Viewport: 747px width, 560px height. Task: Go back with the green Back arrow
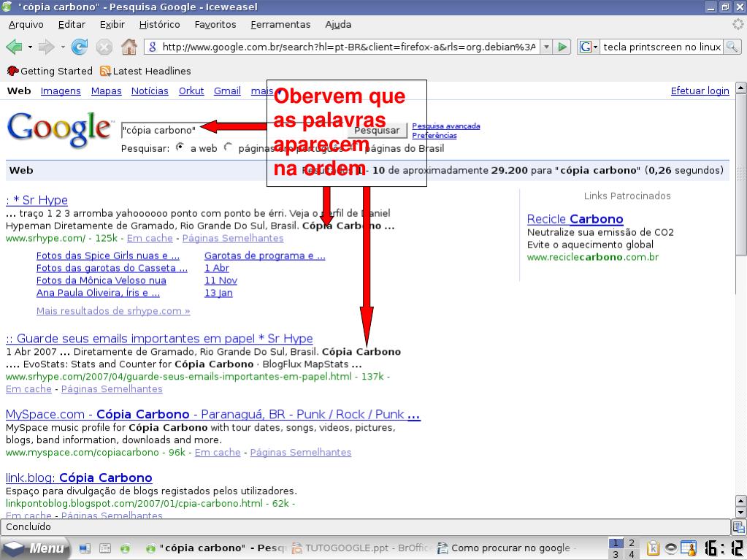point(15,47)
